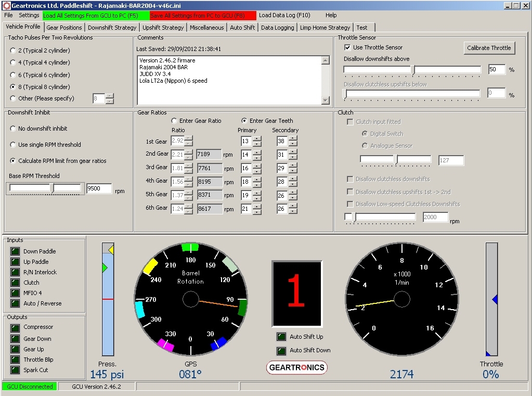This screenshot has height=396, width=532.
Task: Click Calibrate Throttle button
Action: (489, 48)
